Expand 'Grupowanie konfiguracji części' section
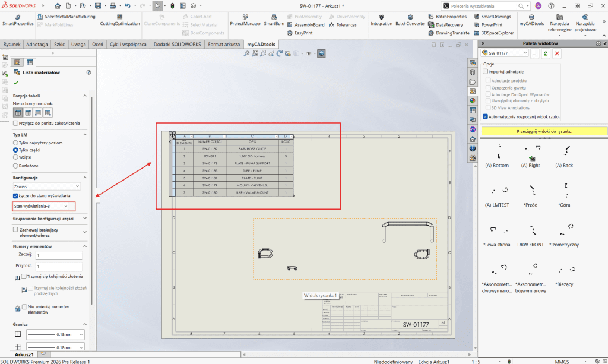 [x=84, y=218]
